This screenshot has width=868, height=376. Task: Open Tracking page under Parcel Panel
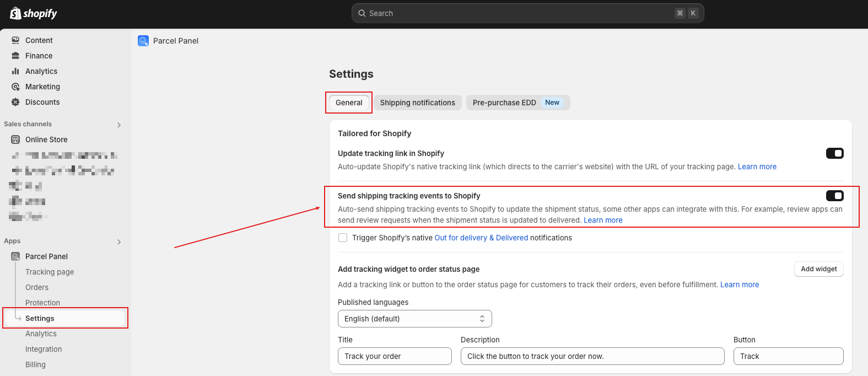[50, 272]
